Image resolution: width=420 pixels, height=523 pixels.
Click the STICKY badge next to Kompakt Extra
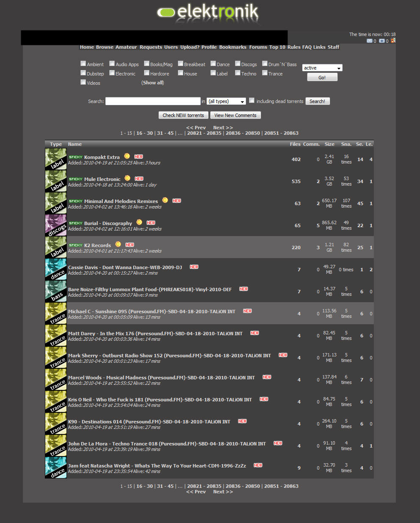[76, 157]
